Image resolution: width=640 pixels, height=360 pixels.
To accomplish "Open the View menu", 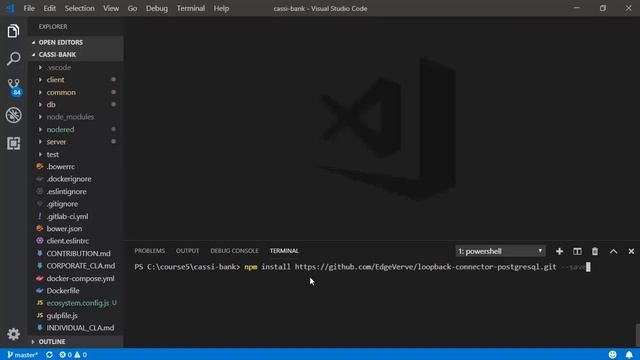I will (x=111, y=8).
